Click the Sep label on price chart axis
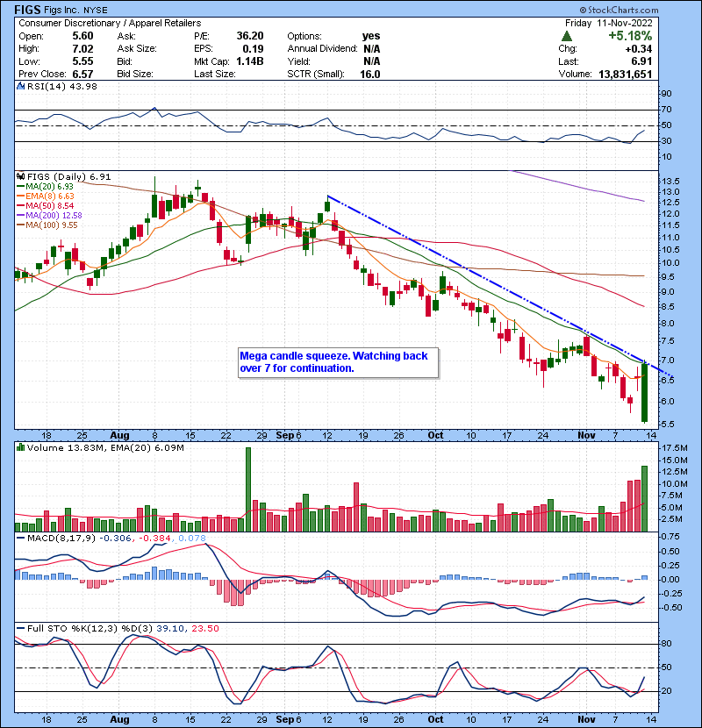This screenshot has width=702, height=728. click(284, 436)
